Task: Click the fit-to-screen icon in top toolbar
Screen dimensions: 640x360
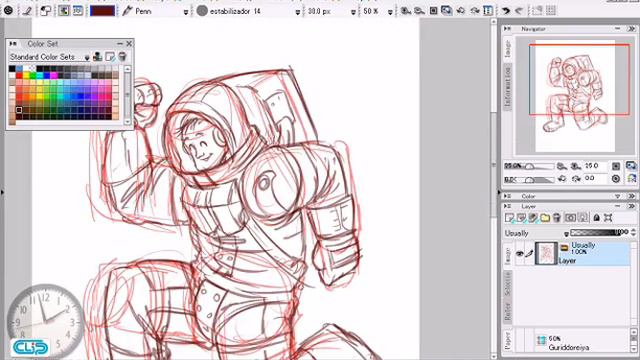Action: click(x=433, y=11)
